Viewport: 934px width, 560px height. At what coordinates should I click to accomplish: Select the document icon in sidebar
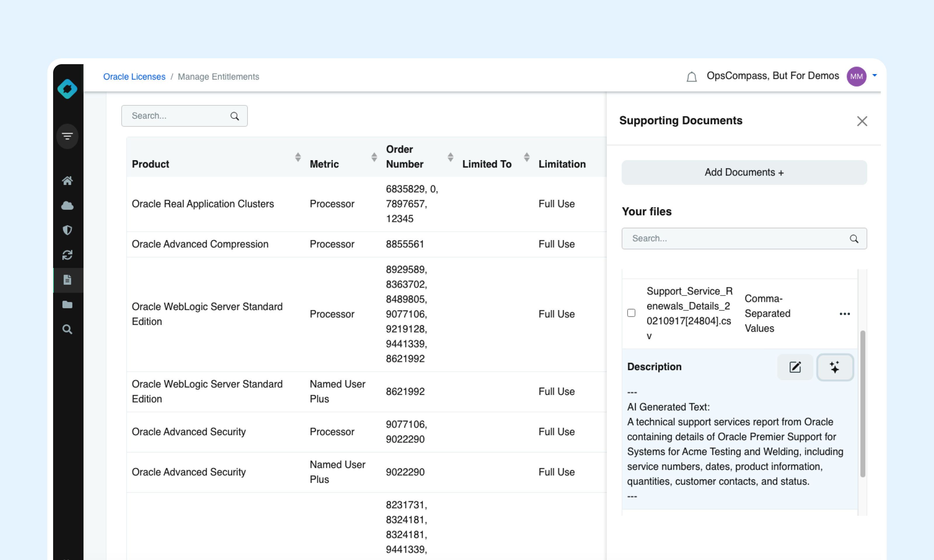click(x=68, y=280)
